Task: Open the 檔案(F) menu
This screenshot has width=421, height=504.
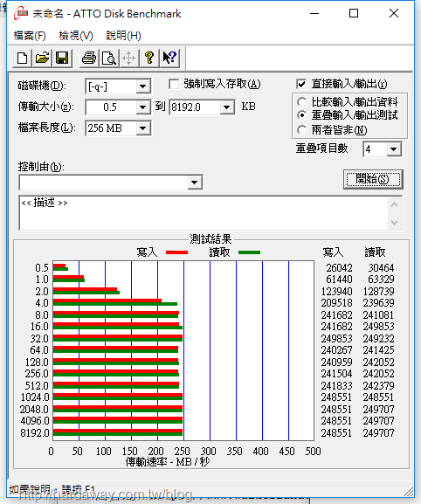Action: (x=30, y=36)
